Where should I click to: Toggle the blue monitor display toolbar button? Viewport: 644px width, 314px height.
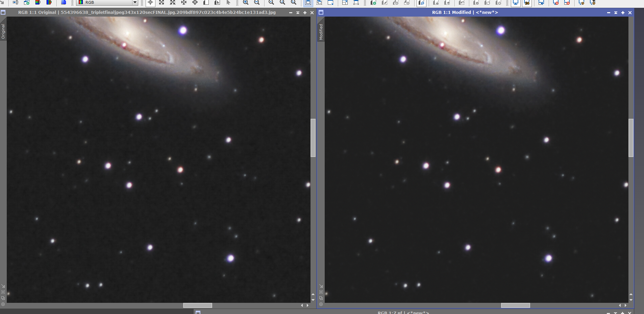(x=516, y=3)
